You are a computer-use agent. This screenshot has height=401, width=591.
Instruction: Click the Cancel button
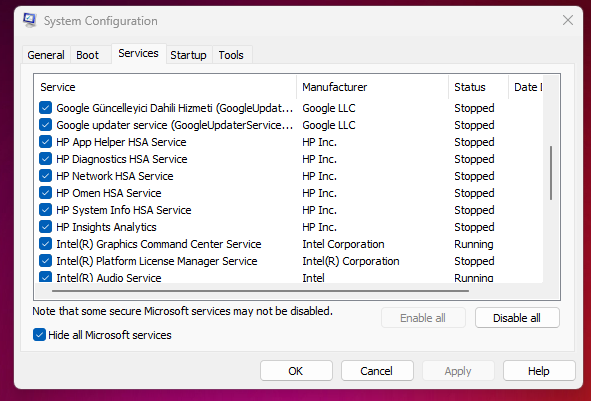click(377, 371)
